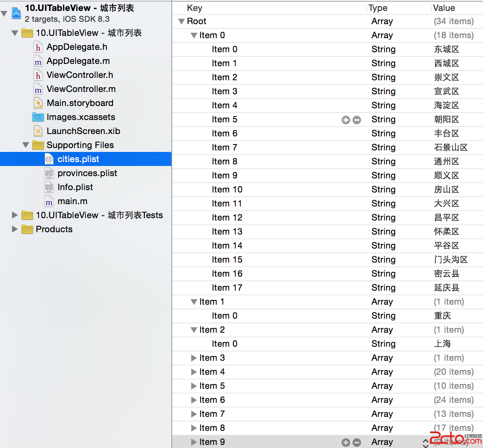Click the value 海淀区
This screenshot has width=483, height=448.
click(447, 106)
